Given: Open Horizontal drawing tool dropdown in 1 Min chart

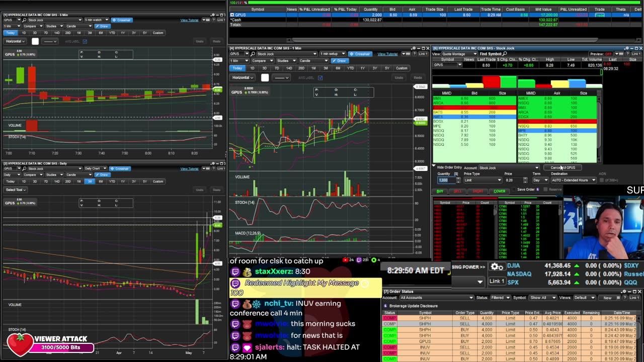Looking at the screenshot, I should point(243,77).
